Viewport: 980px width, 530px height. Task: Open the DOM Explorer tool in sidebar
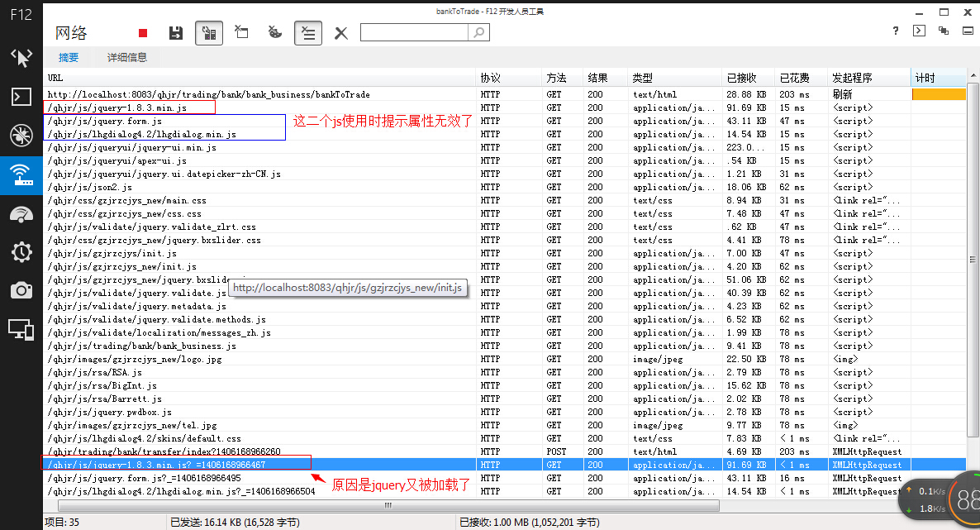click(x=21, y=57)
